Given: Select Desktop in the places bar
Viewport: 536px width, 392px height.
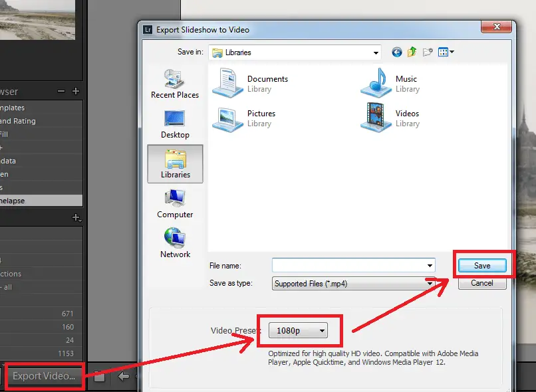Looking at the screenshot, I should [x=175, y=124].
